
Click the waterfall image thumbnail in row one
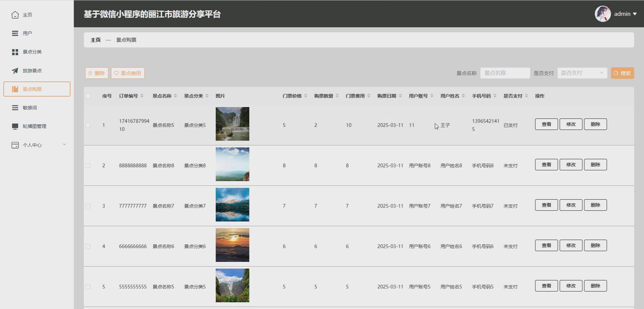pyautogui.click(x=232, y=124)
